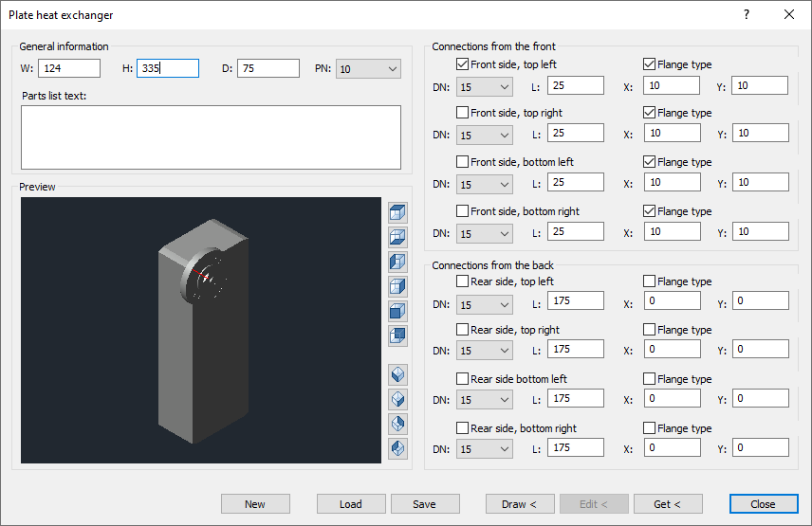Click the Get < button
This screenshot has height=526, width=812.
pos(668,504)
